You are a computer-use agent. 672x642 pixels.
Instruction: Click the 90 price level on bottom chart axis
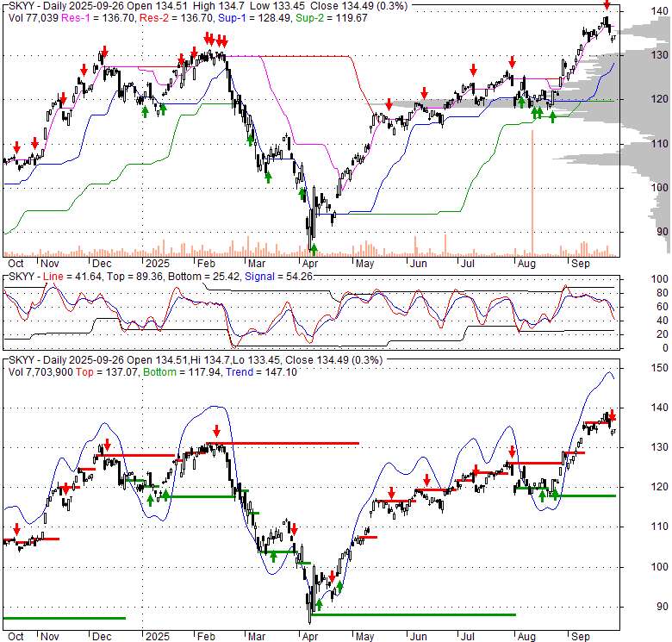click(x=663, y=607)
